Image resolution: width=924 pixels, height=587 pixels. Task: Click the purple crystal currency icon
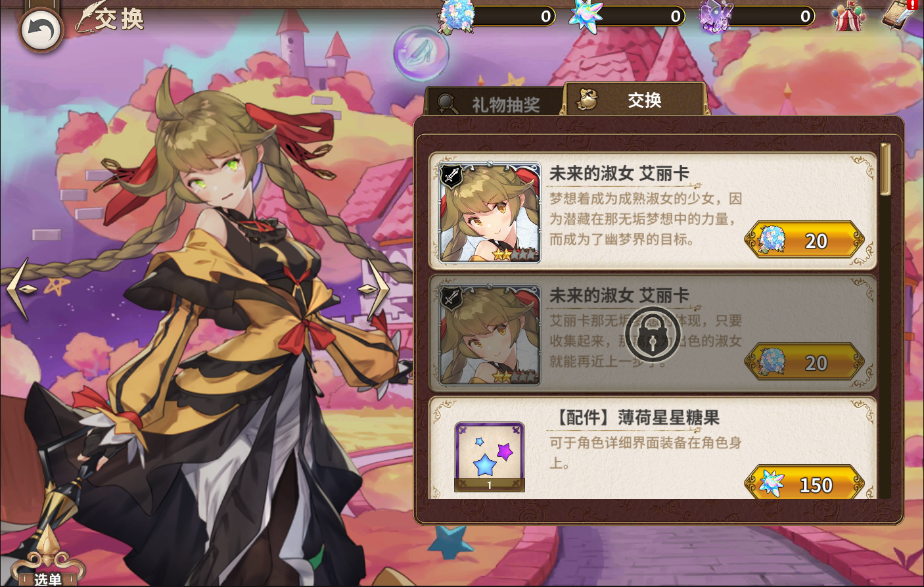coord(715,16)
